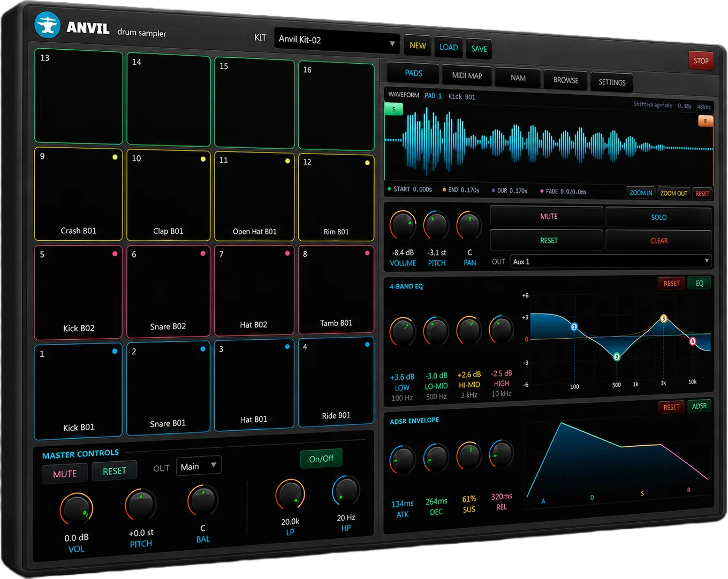Trigger pad 1 Kick B01
The width and height of the screenshot is (728, 579).
[78, 392]
